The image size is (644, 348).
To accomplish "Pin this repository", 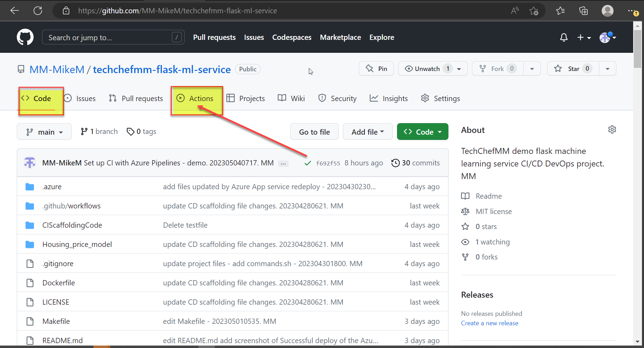I will [376, 68].
